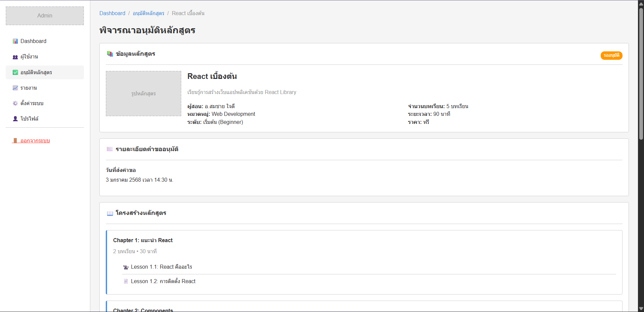Click the users icon beside ผู้ใช้งาน
644x312 pixels.
coord(15,57)
